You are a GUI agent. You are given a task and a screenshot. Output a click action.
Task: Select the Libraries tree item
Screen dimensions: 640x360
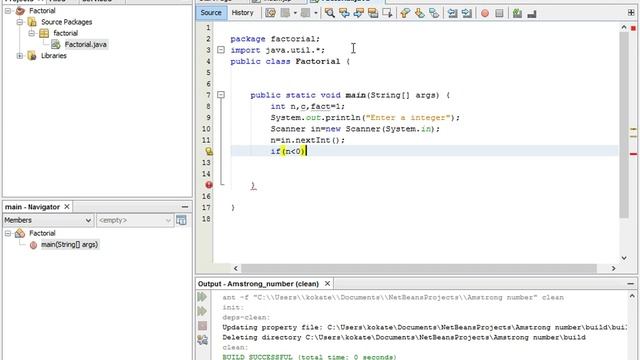coord(53,56)
